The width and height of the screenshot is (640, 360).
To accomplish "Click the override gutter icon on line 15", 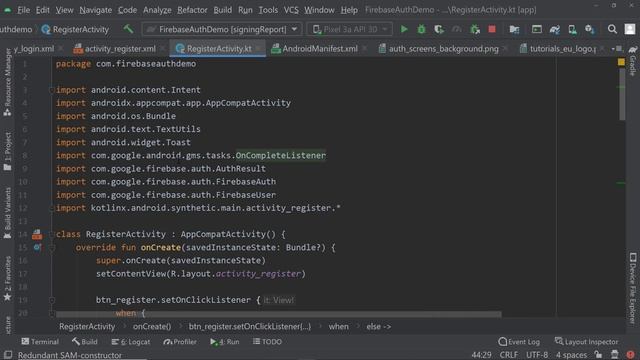I will point(37,247).
